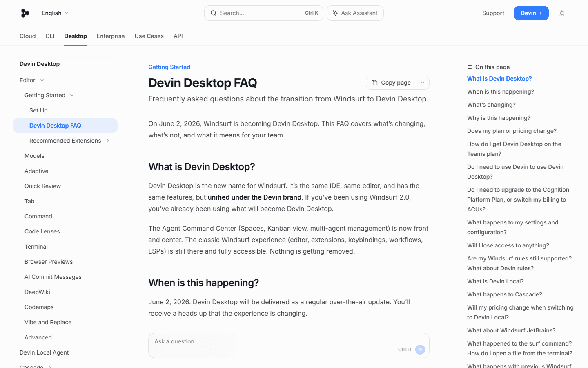Image resolution: width=588 pixels, height=368 pixels.
Task: Open Advanced sidebar page
Action: point(38,337)
